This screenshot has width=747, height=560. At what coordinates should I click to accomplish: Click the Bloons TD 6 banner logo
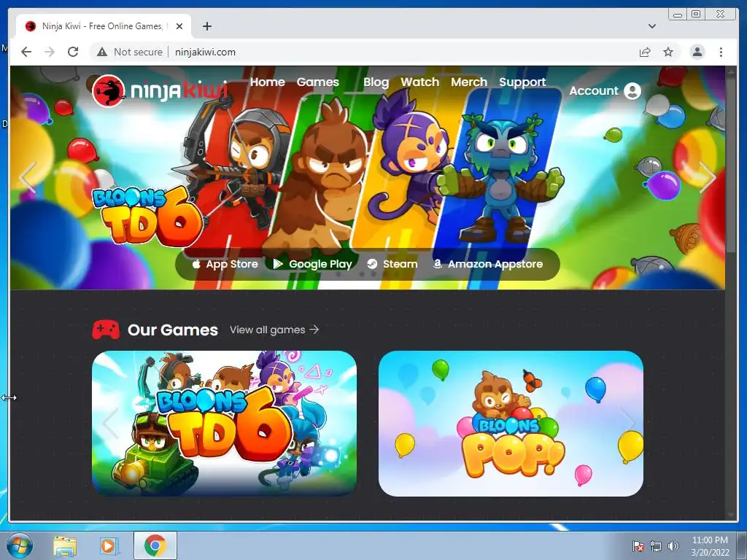(147, 217)
